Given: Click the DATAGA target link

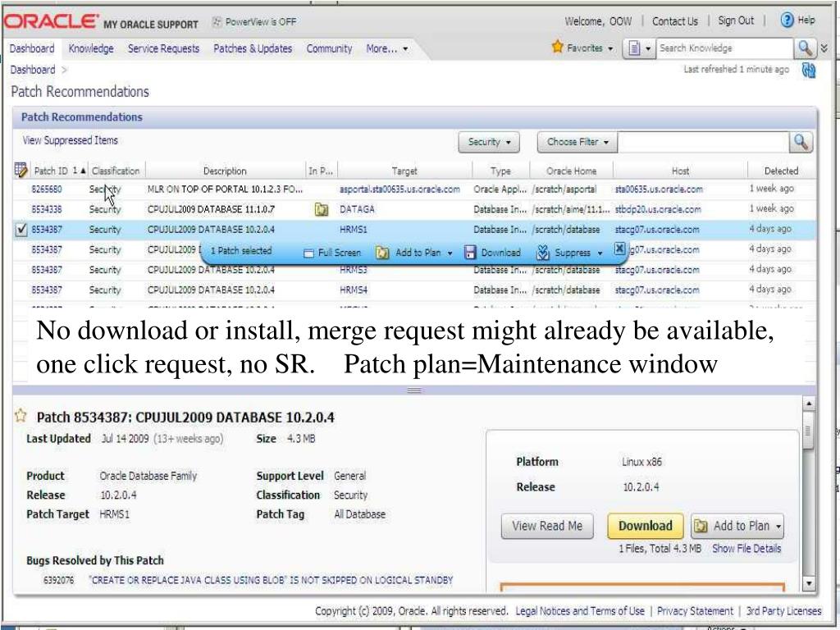Looking at the screenshot, I should 357,209.
